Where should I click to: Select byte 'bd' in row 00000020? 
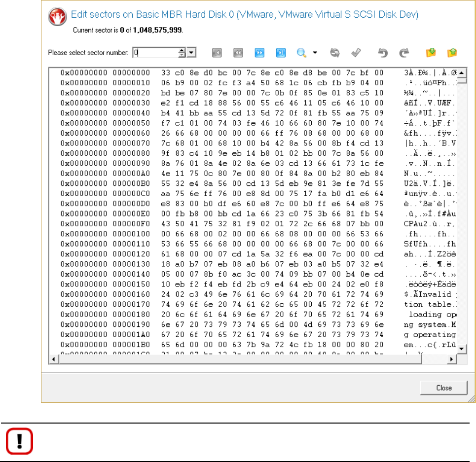(x=165, y=93)
